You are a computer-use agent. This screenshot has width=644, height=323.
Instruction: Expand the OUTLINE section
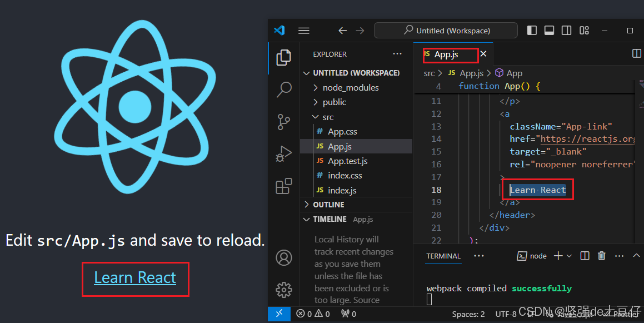(357, 205)
